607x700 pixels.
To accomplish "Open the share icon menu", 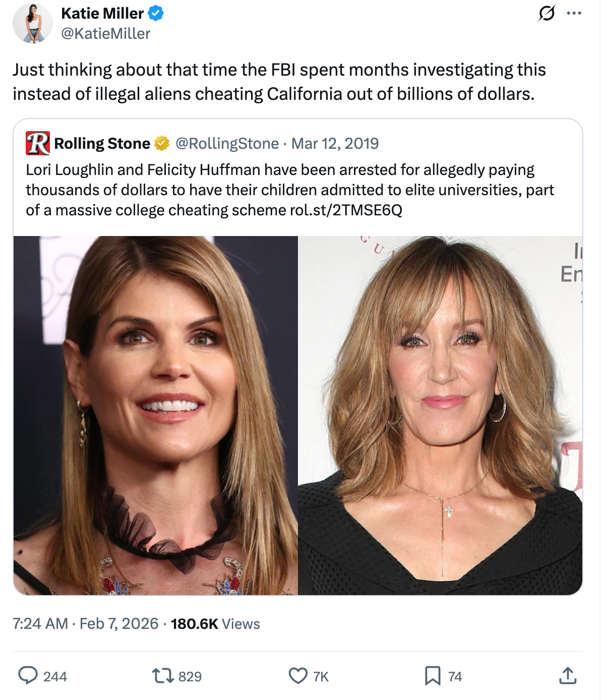I will click(x=568, y=675).
